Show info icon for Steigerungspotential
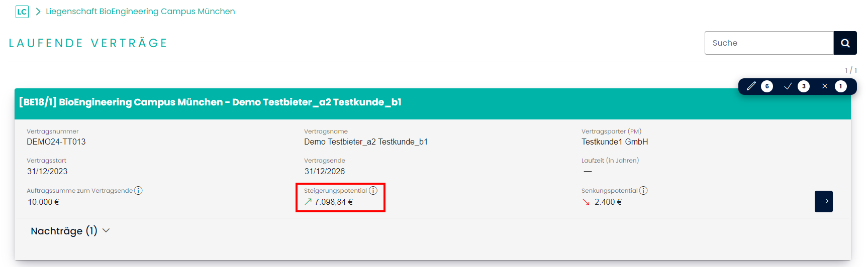Image resolution: width=868 pixels, height=267 pixels. (x=373, y=191)
